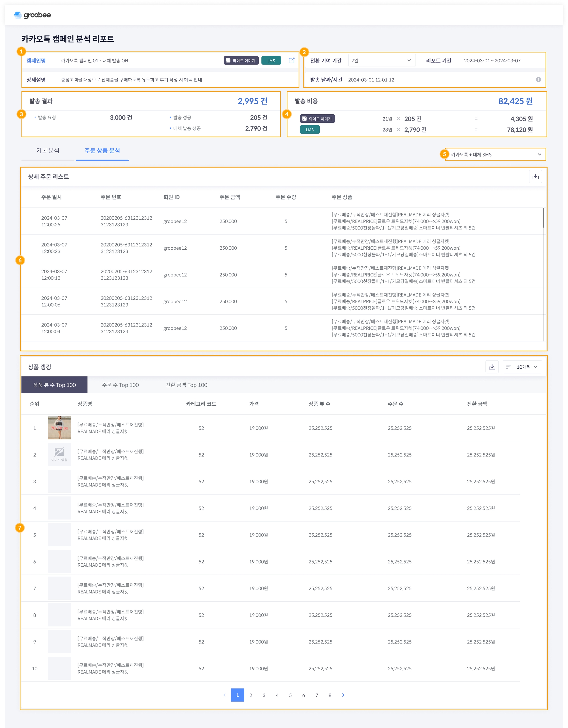
Task: Open campaign in new window icon
Action: point(291,60)
